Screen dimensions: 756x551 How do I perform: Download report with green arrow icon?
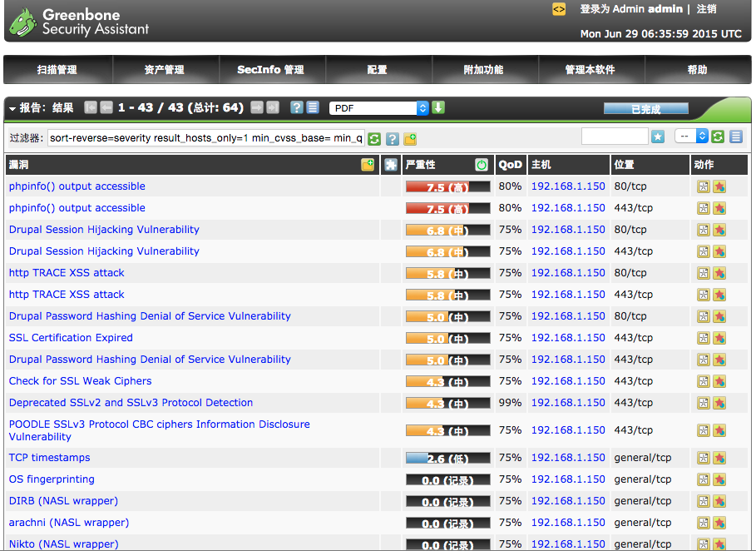pos(437,107)
